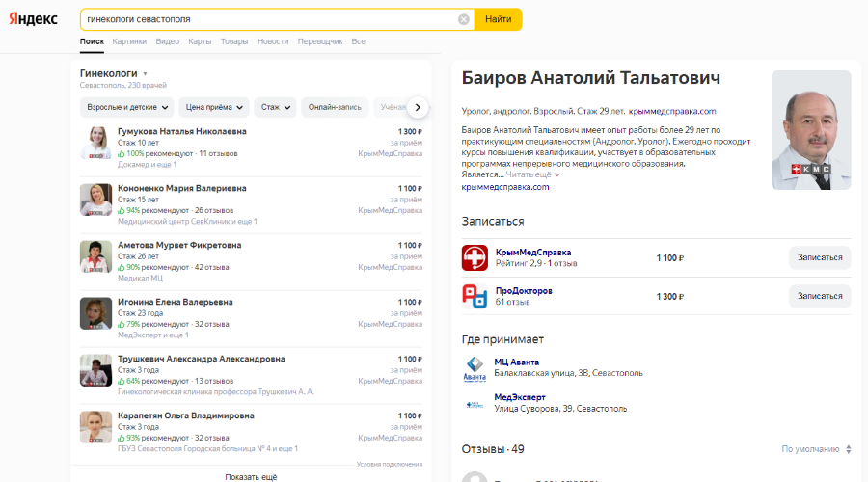The image size is (868, 482).
Task: Open крыммедсправка.com link below the description
Action: [505, 187]
